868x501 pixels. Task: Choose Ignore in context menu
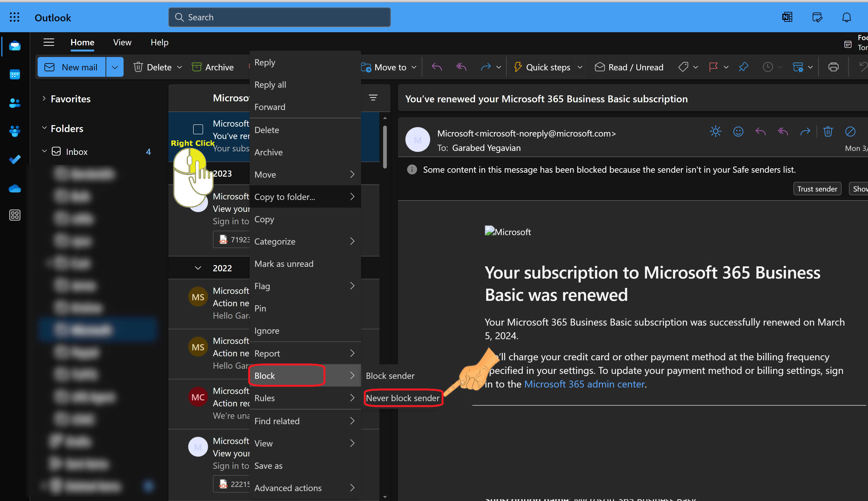305,331
